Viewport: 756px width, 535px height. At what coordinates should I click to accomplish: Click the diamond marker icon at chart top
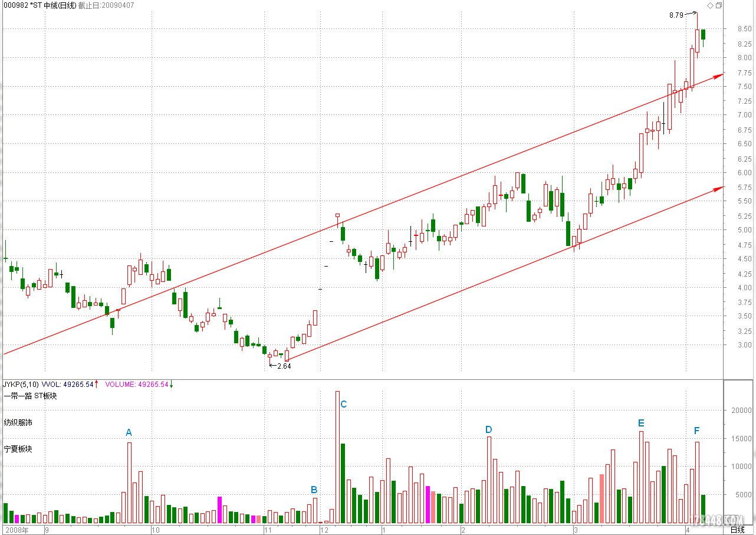tap(710, 5)
